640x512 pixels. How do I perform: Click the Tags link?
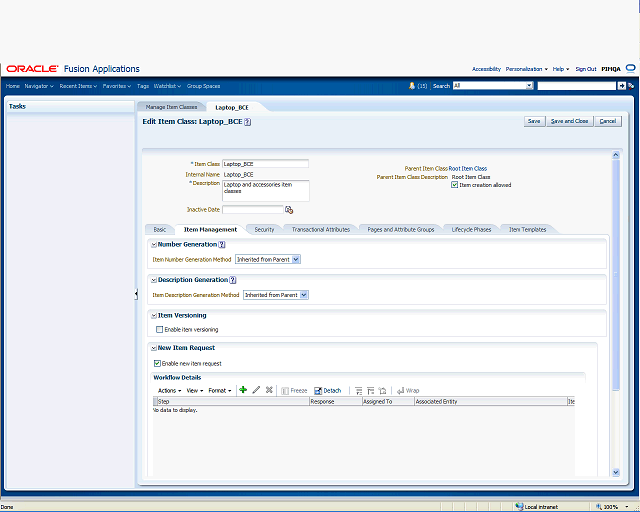pos(143,86)
